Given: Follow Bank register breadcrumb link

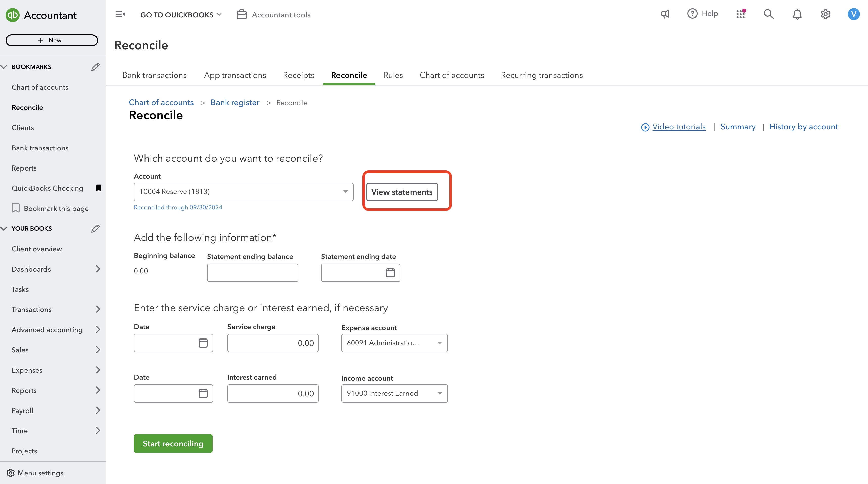Looking at the screenshot, I should (235, 103).
